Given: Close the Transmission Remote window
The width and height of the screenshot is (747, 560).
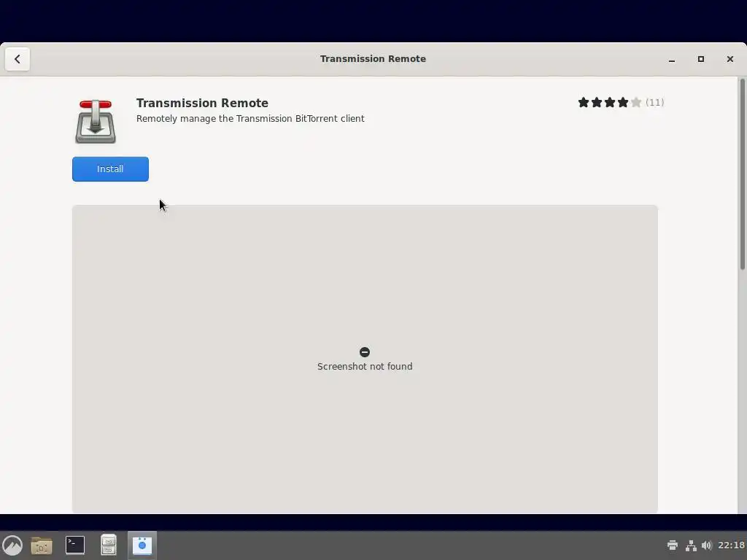Looking at the screenshot, I should tap(729, 59).
